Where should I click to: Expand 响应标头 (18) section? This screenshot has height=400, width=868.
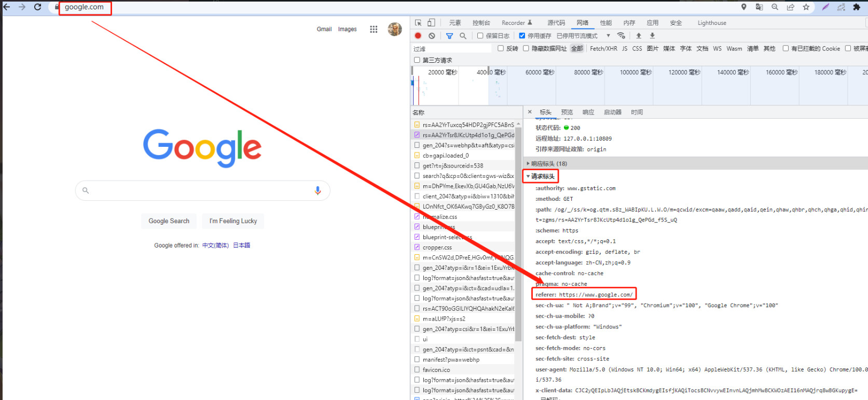548,163
